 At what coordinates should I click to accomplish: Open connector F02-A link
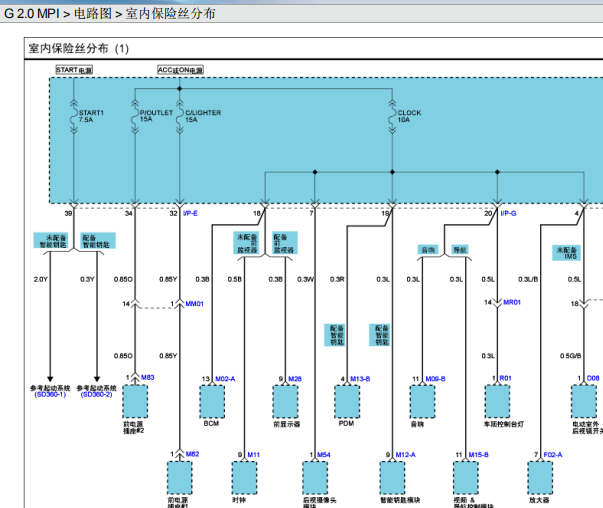553,455
